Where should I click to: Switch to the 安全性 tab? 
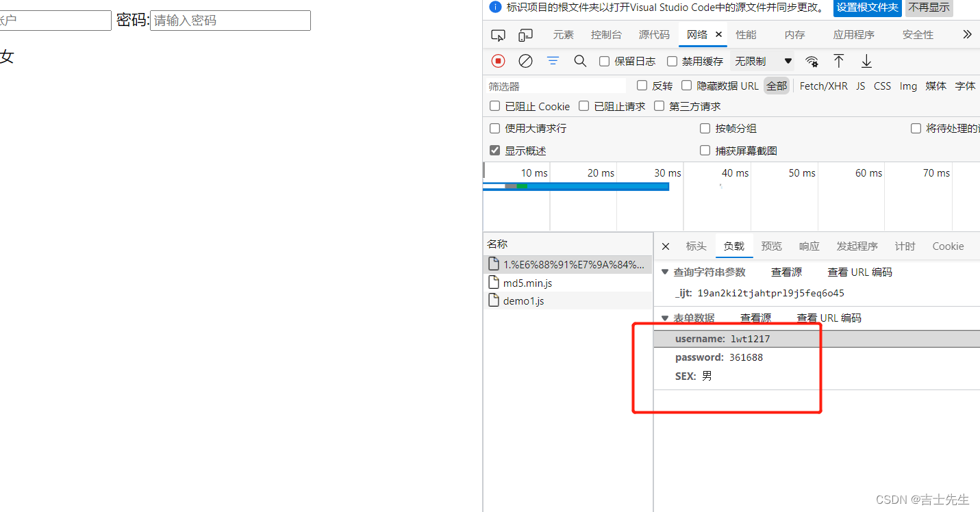pos(918,34)
